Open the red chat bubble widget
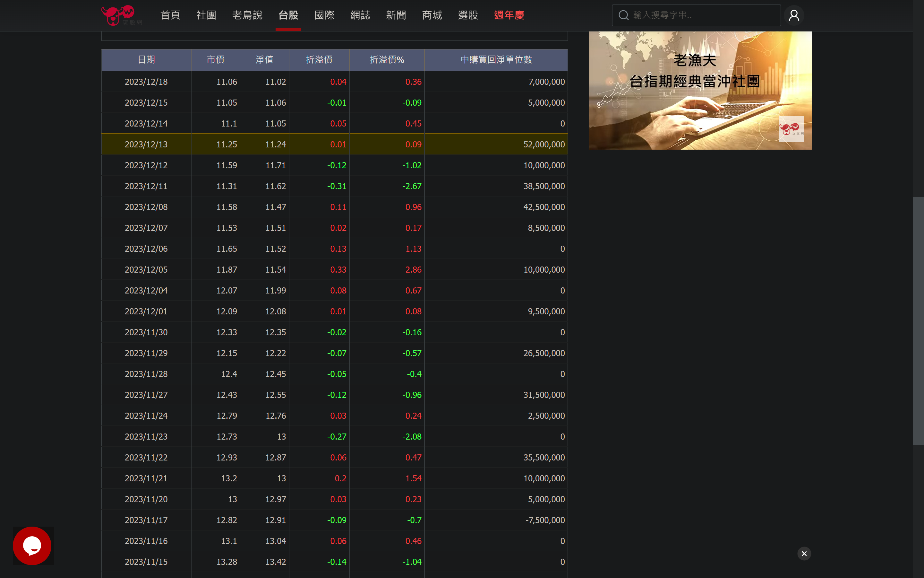The height and width of the screenshot is (578, 924). pos(32,546)
